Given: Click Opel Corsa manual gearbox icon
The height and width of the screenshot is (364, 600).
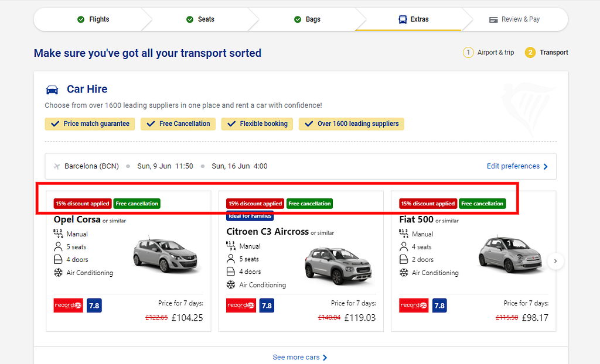Looking at the screenshot, I should point(58,233).
